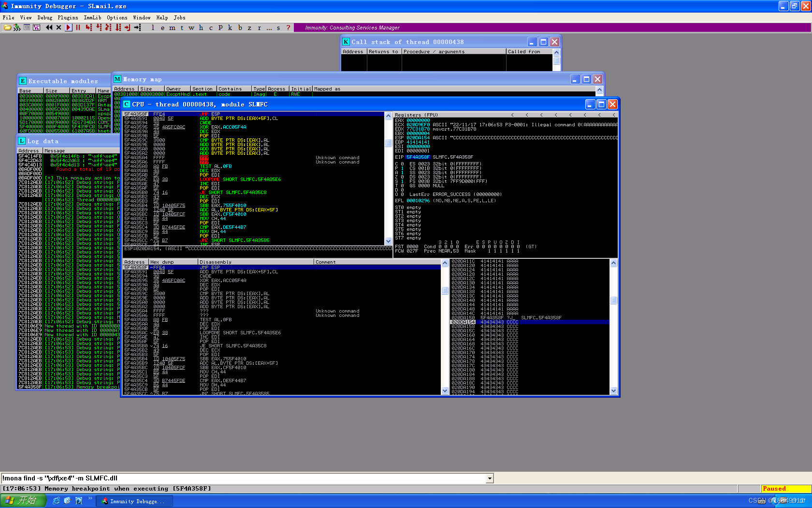Open Patches window with 'P' button
Image resolution: width=812 pixels, height=508 pixels.
[220, 28]
